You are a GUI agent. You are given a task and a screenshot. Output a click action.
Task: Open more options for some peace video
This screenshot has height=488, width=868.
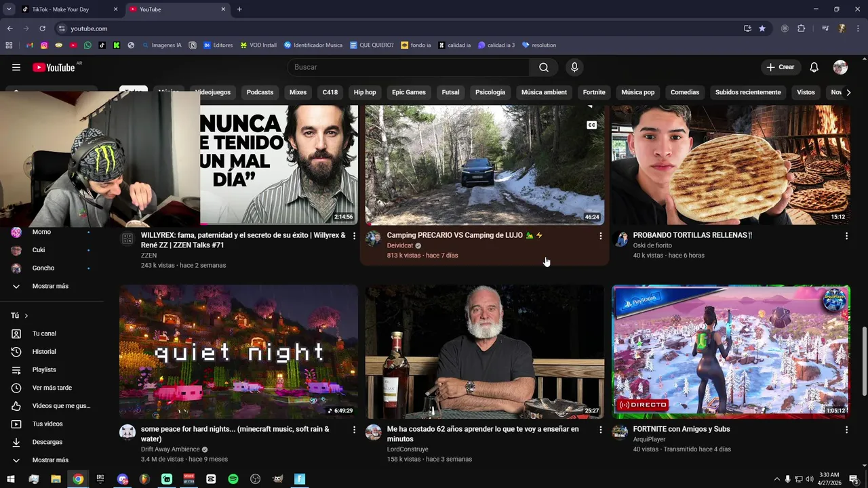354,430
